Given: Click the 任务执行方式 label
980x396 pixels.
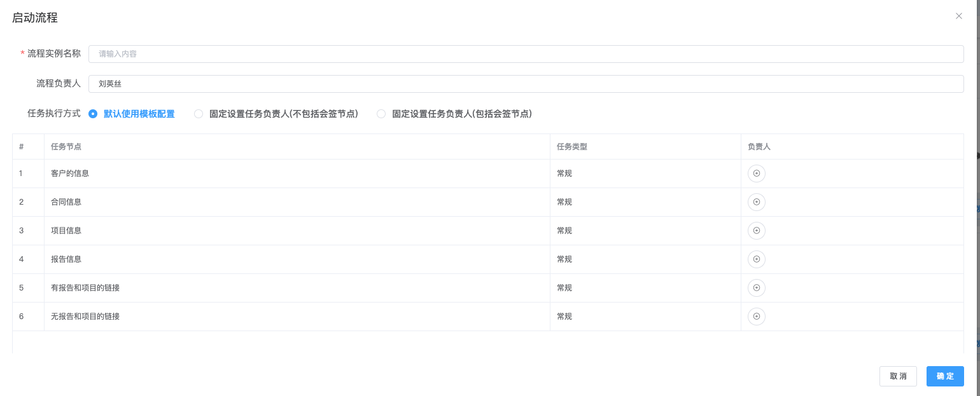Looking at the screenshot, I should [54, 114].
